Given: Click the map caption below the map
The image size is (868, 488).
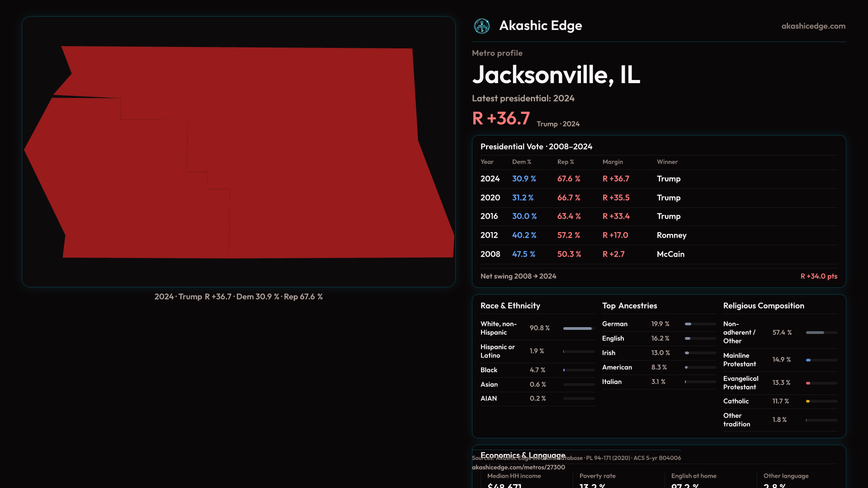Looking at the screenshot, I should click(x=238, y=297).
